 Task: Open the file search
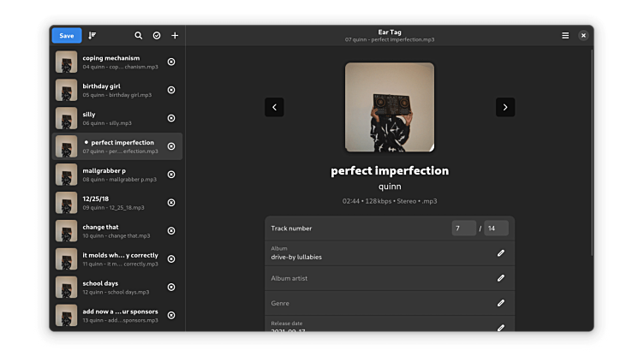click(x=139, y=35)
